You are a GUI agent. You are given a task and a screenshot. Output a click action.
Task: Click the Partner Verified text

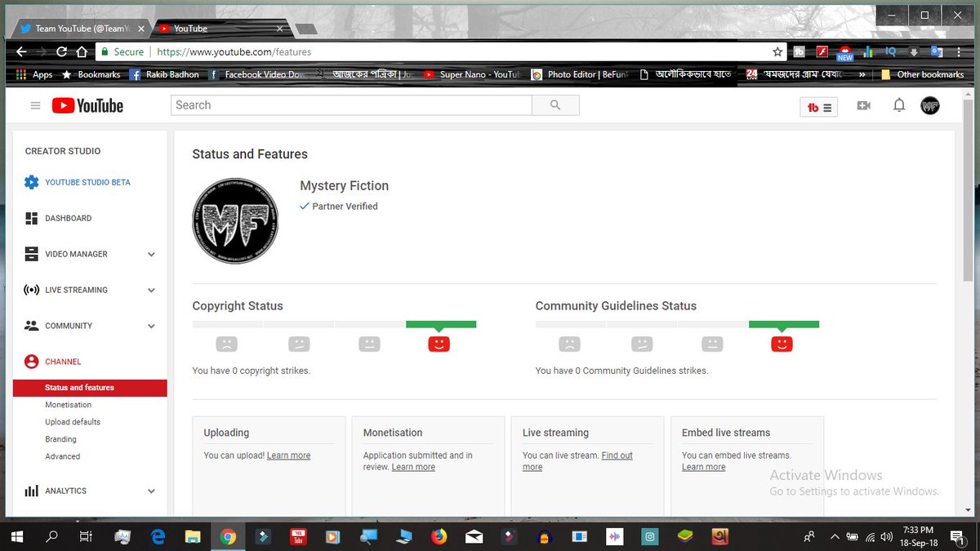coord(345,207)
